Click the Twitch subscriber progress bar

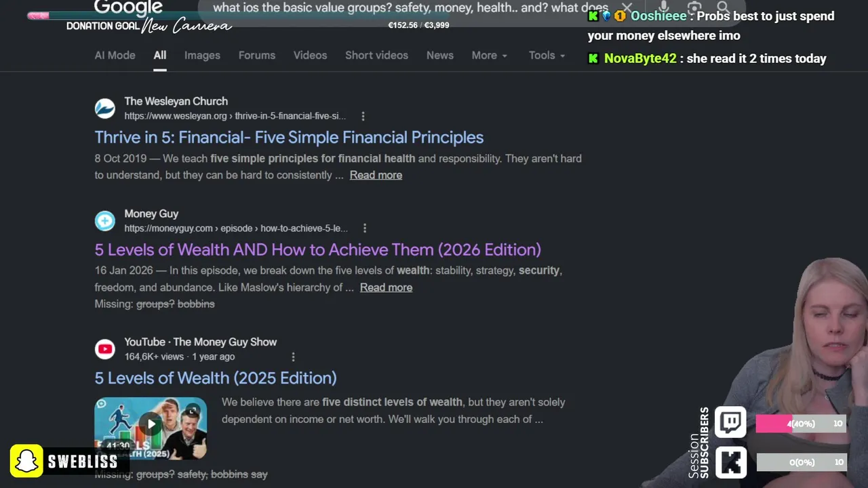(802, 424)
